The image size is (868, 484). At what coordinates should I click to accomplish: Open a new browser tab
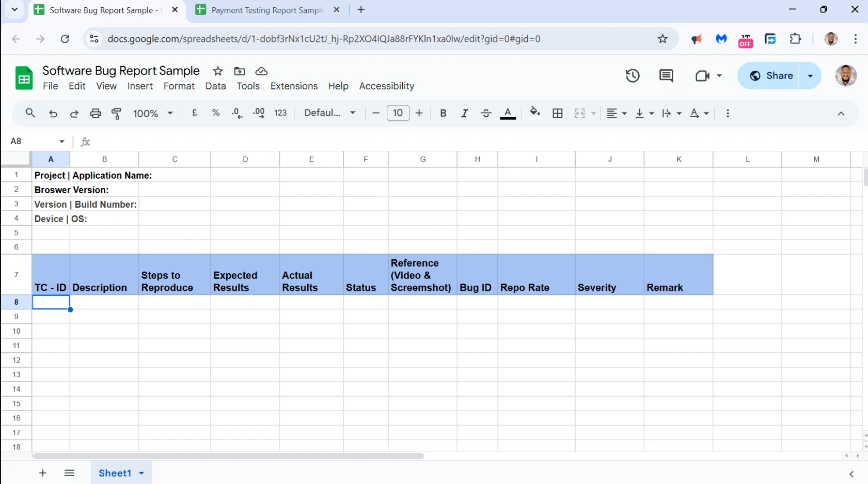point(361,10)
